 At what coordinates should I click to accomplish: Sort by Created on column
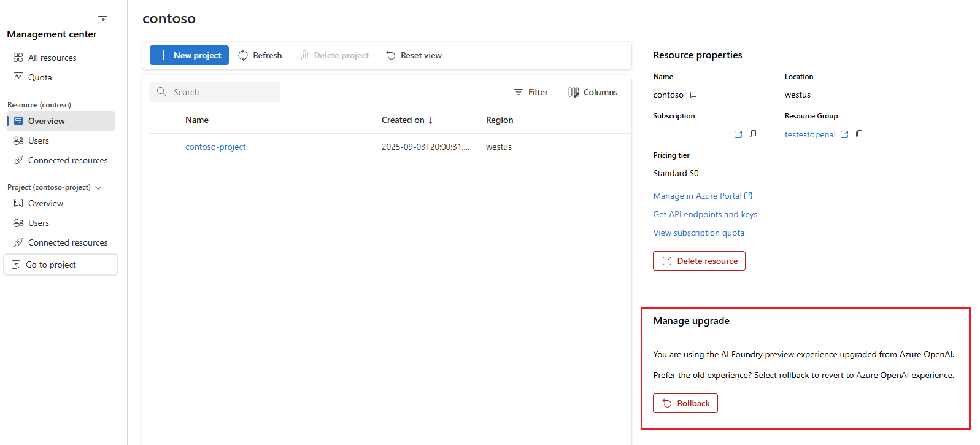(407, 120)
